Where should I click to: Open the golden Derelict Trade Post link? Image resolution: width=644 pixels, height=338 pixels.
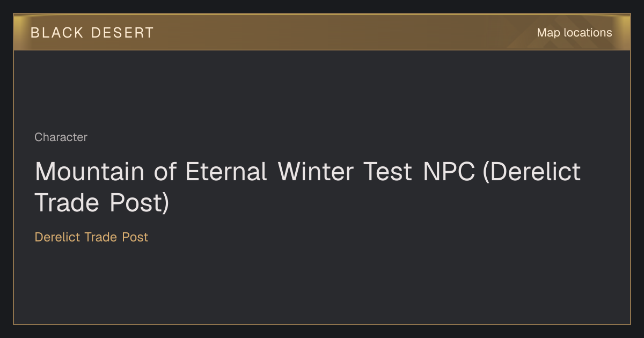point(91,237)
